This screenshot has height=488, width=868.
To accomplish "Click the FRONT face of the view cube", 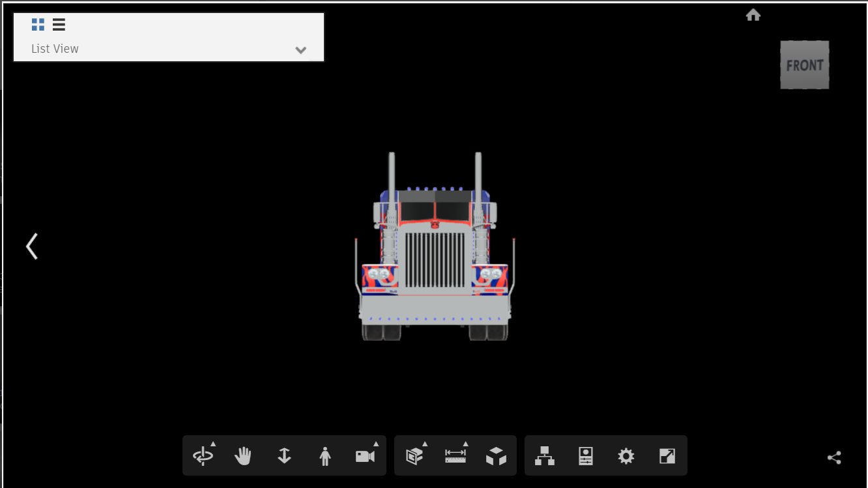I will pyautogui.click(x=805, y=65).
